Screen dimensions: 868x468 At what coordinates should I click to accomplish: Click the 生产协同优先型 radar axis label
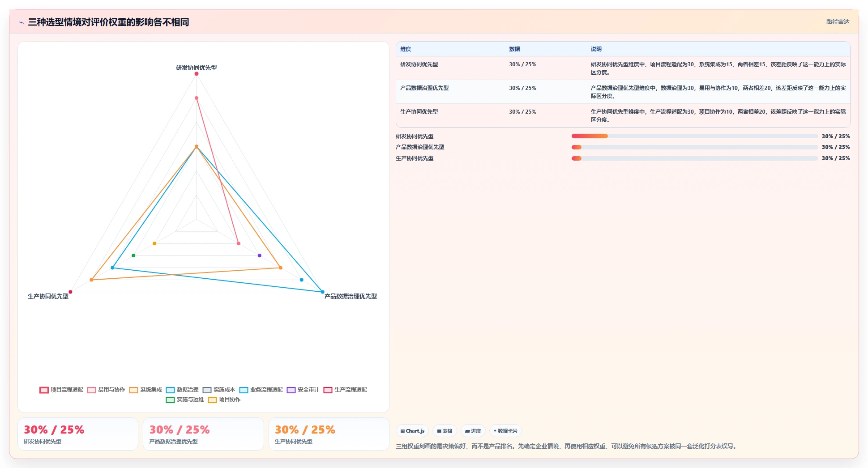tap(48, 296)
